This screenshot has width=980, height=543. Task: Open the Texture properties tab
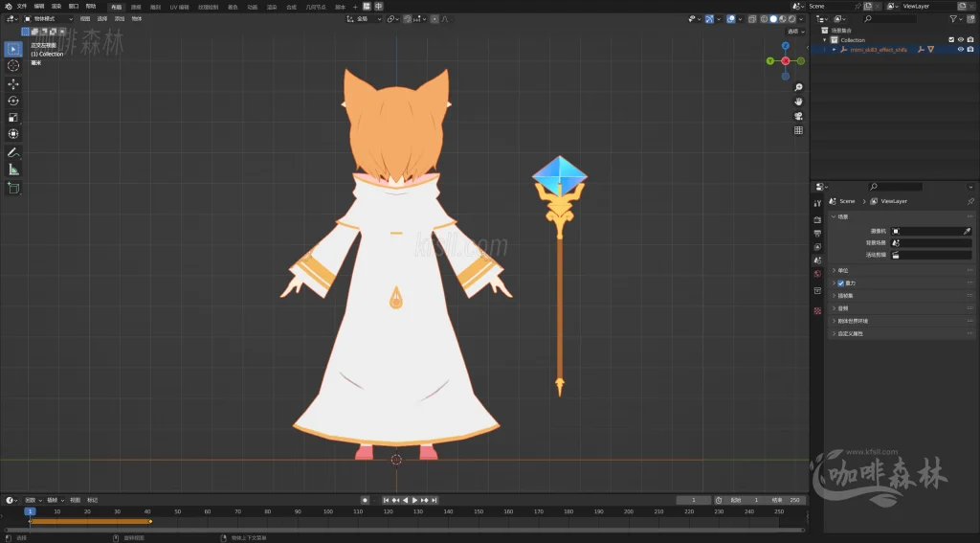pyautogui.click(x=817, y=310)
